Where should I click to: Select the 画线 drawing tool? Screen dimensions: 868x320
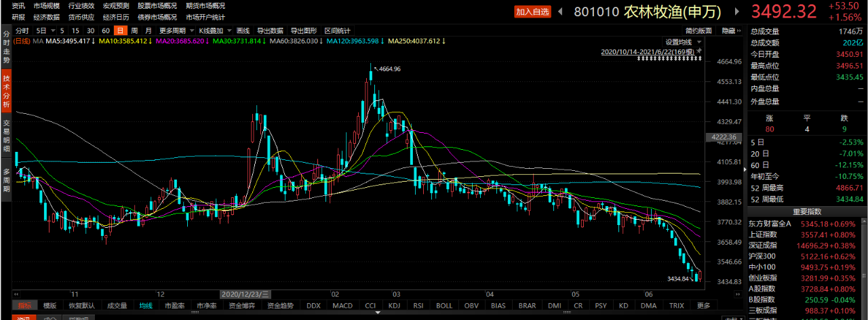pos(243,31)
